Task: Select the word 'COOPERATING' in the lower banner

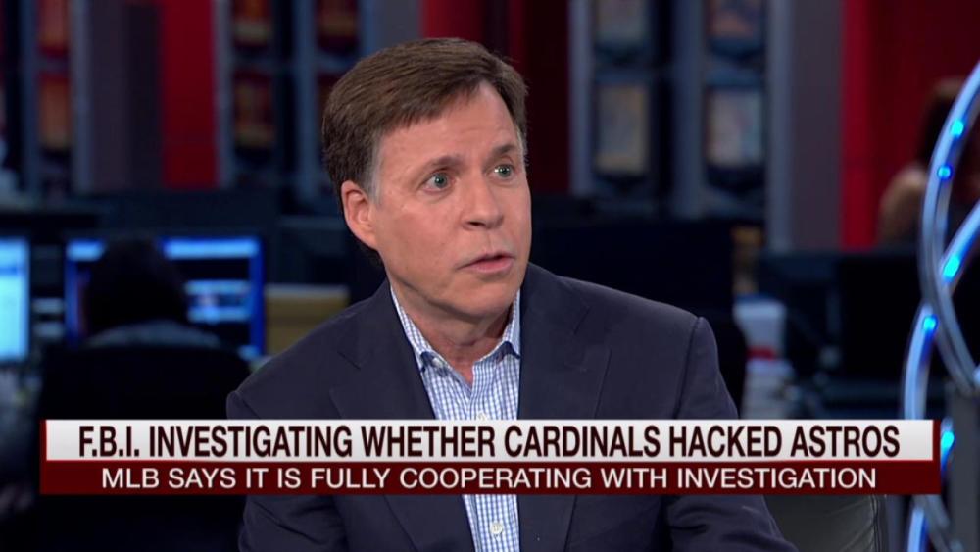Action: pyautogui.click(x=496, y=478)
